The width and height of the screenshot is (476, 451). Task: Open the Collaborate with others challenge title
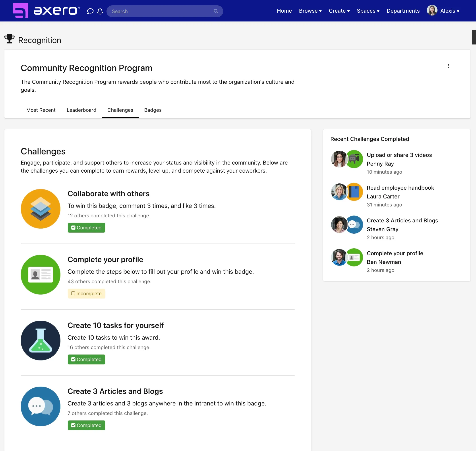point(108,194)
